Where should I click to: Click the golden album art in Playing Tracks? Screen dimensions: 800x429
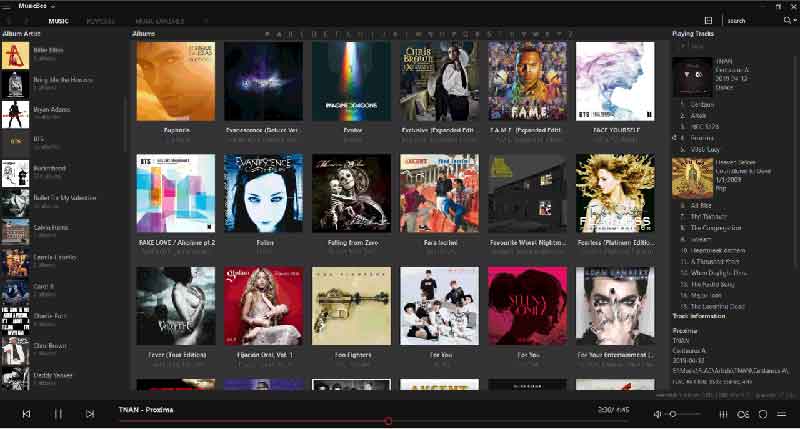click(x=692, y=178)
